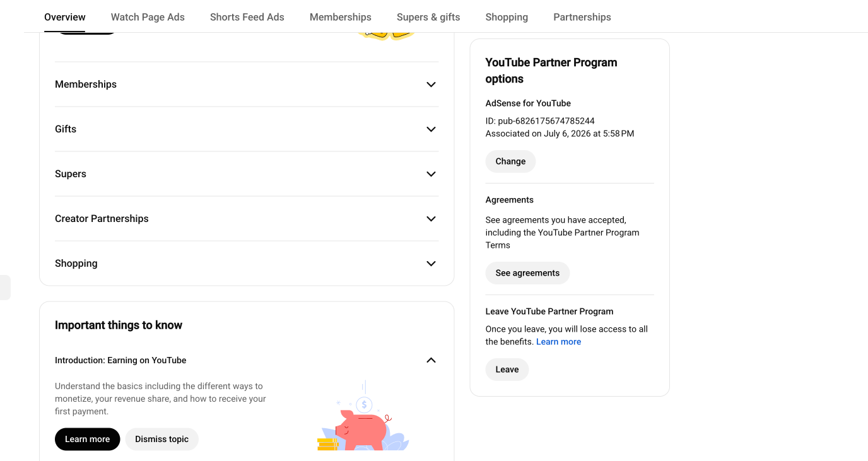Click the Gifts row label

(66, 129)
